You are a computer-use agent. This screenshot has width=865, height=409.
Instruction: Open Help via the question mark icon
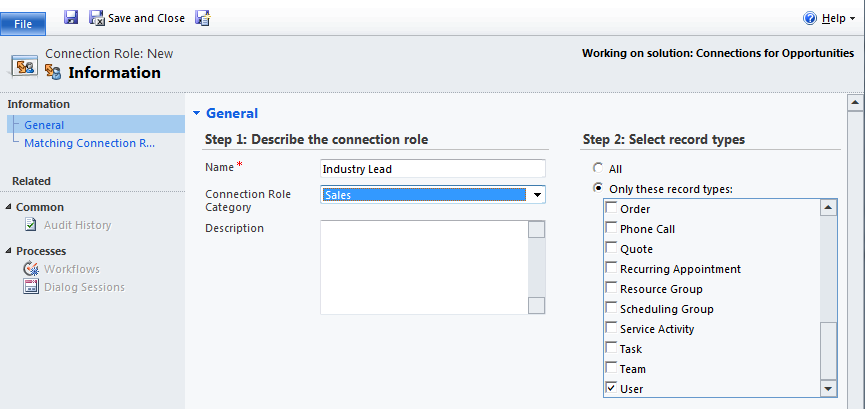[x=810, y=18]
